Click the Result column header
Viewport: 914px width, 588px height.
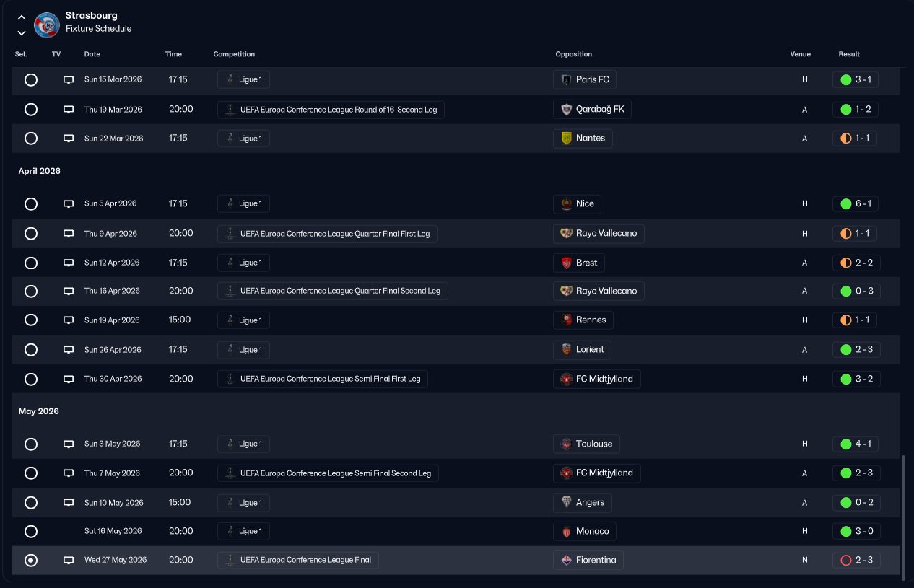tap(849, 54)
